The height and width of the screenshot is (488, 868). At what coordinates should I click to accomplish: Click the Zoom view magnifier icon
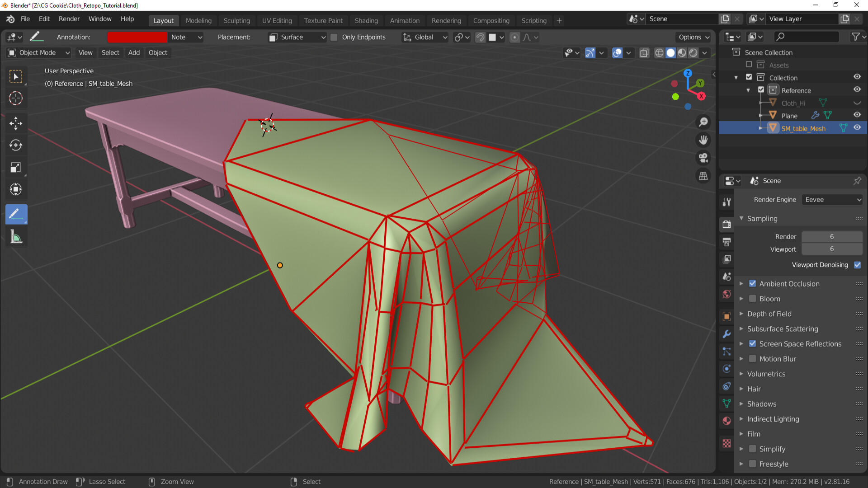703,122
